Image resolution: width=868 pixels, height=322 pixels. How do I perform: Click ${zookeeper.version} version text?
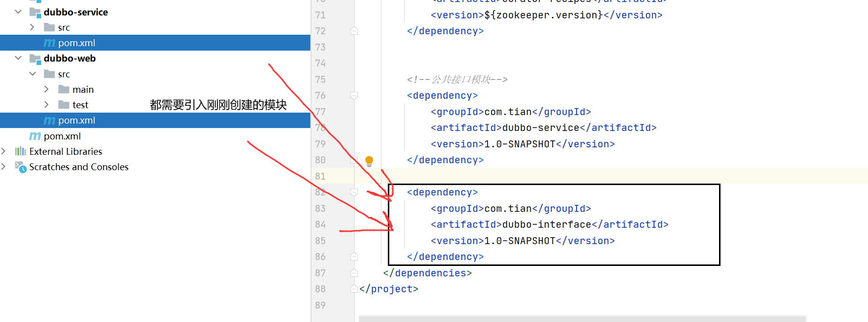coord(544,15)
